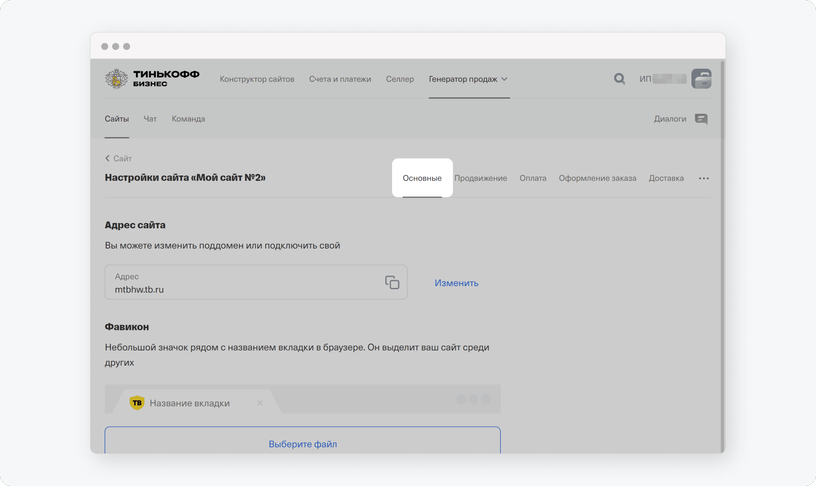Open Счета и платежи menu item
This screenshot has width=816, height=486.
pos(340,79)
